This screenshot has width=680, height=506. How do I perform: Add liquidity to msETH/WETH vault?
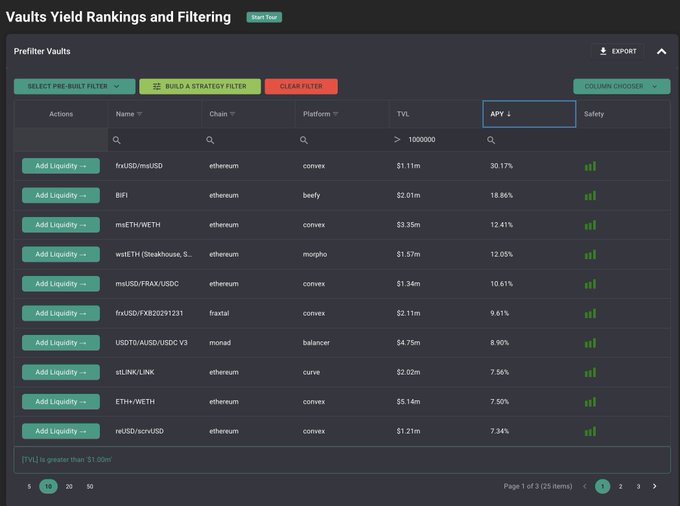click(61, 225)
